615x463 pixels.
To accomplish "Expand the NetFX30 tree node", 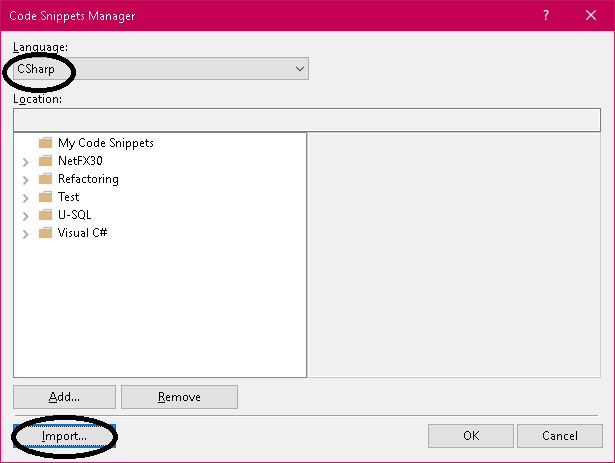I will pyautogui.click(x=25, y=162).
